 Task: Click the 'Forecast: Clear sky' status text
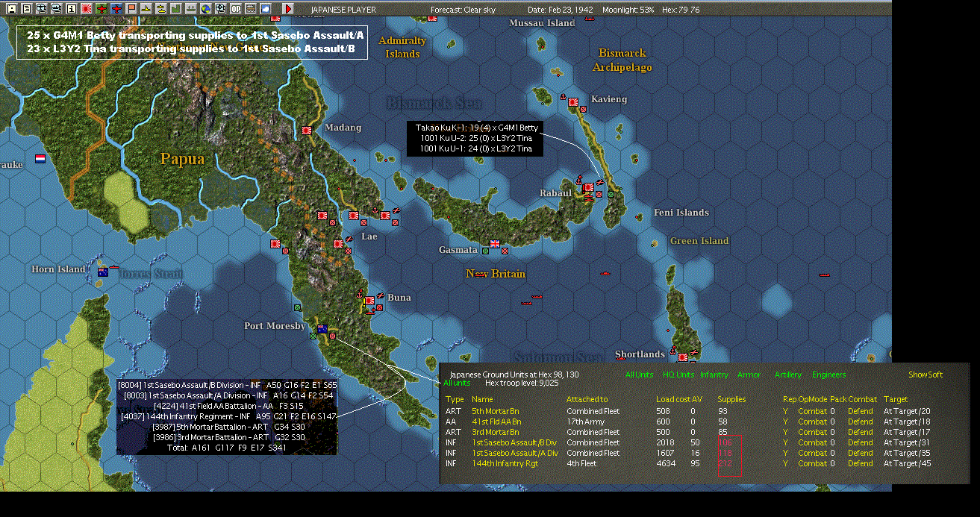pos(463,10)
